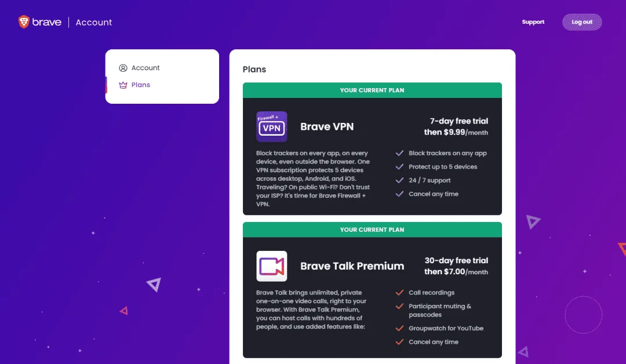Select the Plans sidebar item

[x=140, y=85]
